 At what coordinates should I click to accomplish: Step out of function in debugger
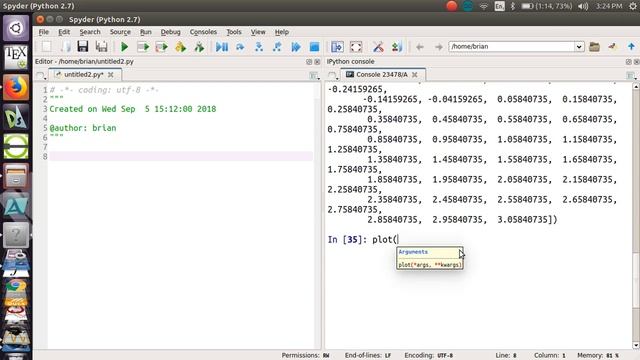277,47
